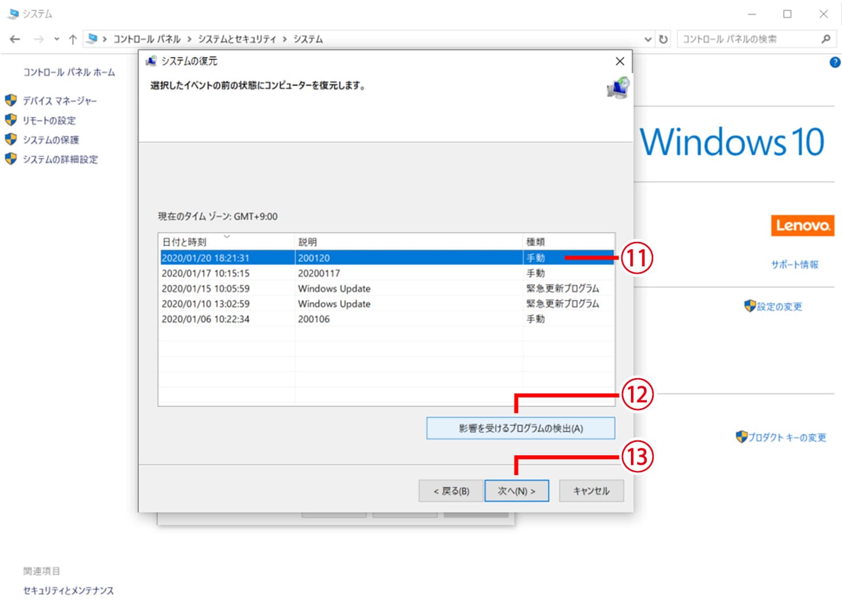
Task: Expand the chevron after コントロール パネル breadcrumb
Action: coord(189,39)
